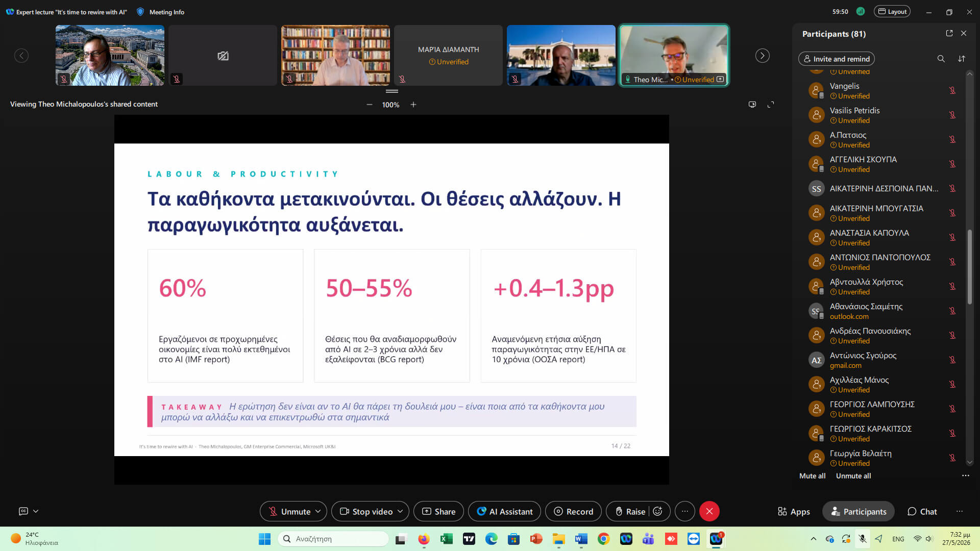Viewport: 980px width, 551px height.
Task: Sort the participants list
Action: [x=962, y=59]
